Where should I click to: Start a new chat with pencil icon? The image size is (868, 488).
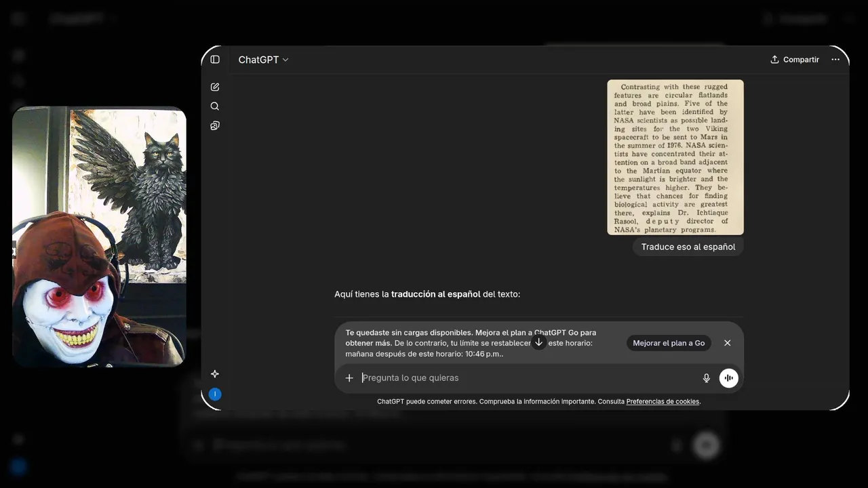[215, 87]
